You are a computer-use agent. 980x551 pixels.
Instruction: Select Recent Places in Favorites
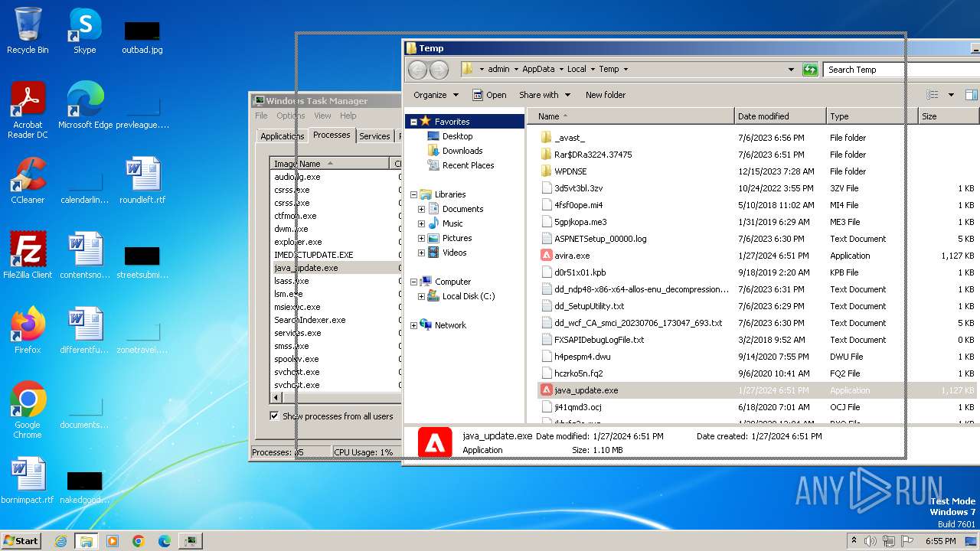click(468, 165)
